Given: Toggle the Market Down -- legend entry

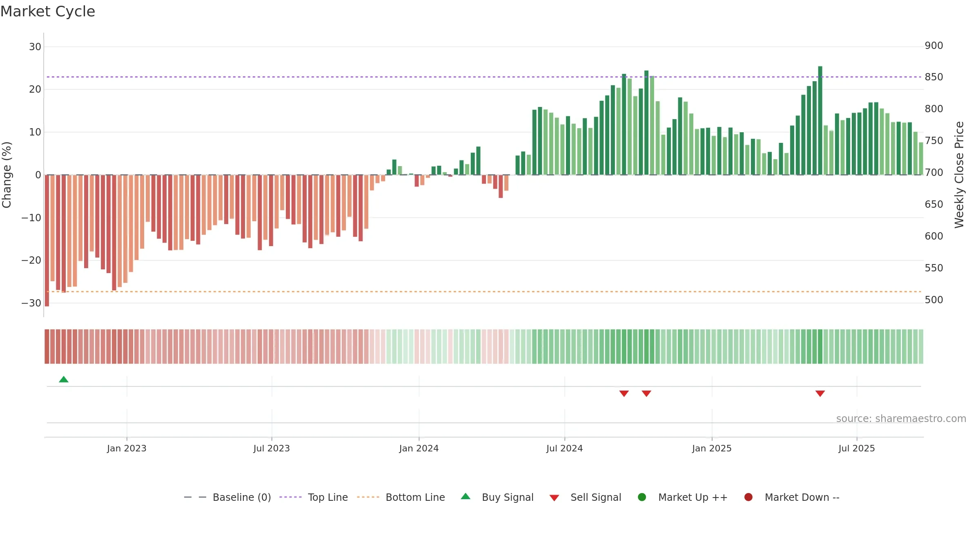Looking at the screenshot, I should pos(792,497).
